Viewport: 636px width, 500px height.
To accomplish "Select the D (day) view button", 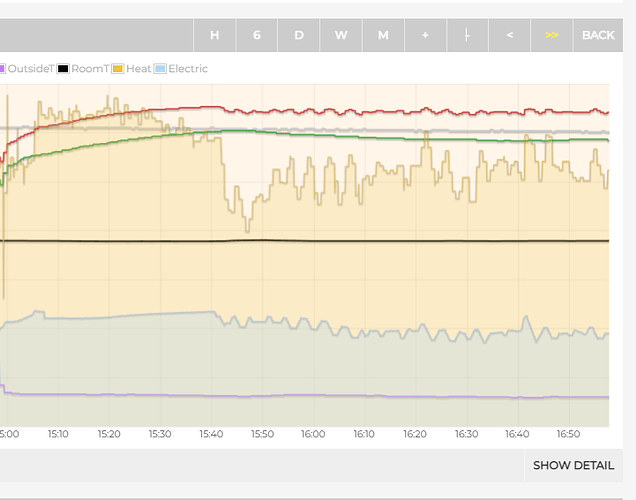I will tap(299, 35).
